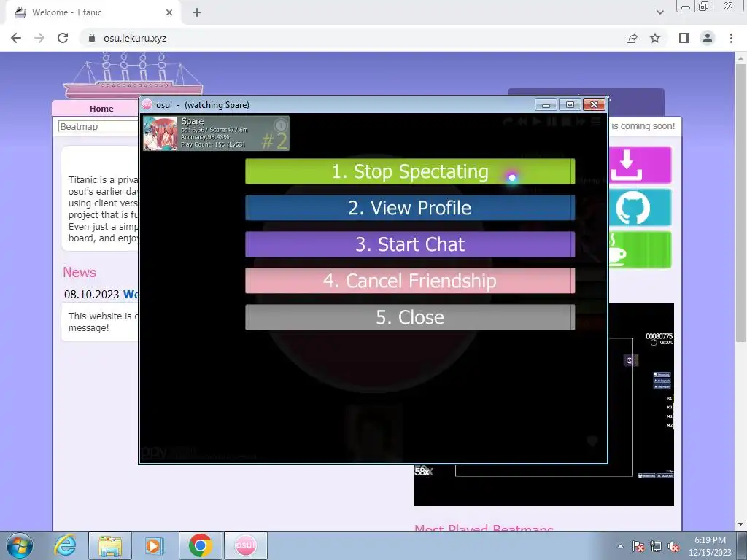Switch to osu! in the taskbar

(x=245, y=545)
